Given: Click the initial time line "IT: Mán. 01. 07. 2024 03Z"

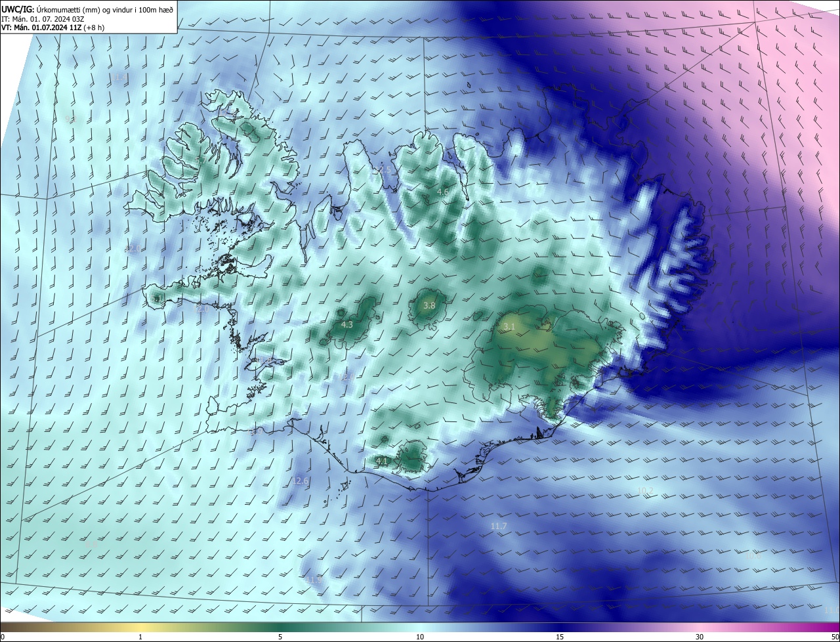Looking at the screenshot, I should pos(43,18).
